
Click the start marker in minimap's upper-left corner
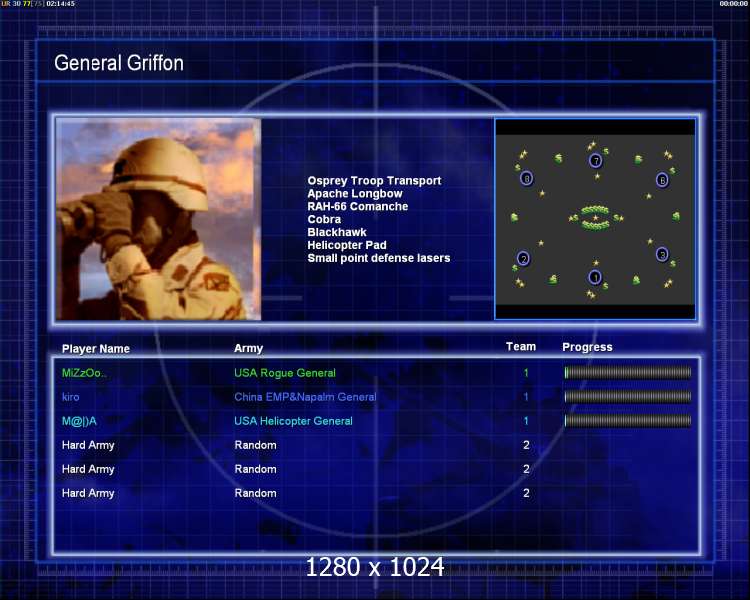[526, 179]
